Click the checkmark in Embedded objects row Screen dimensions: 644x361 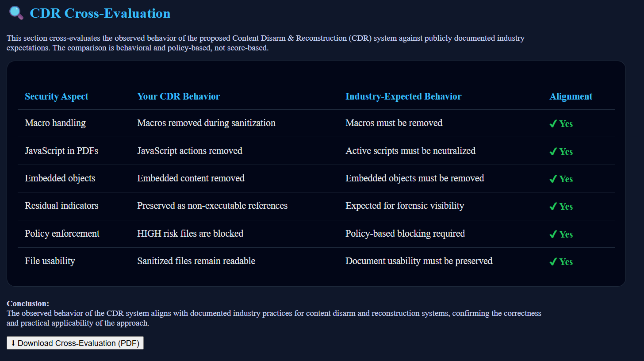click(x=553, y=179)
